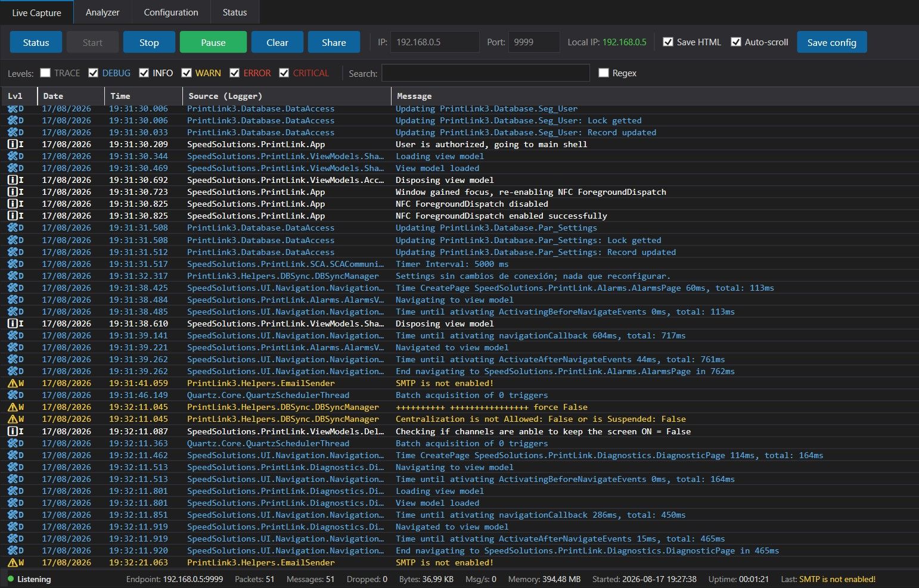
Task: Click debug icon on 19:32:11.363 Quartz row
Action: [12, 443]
